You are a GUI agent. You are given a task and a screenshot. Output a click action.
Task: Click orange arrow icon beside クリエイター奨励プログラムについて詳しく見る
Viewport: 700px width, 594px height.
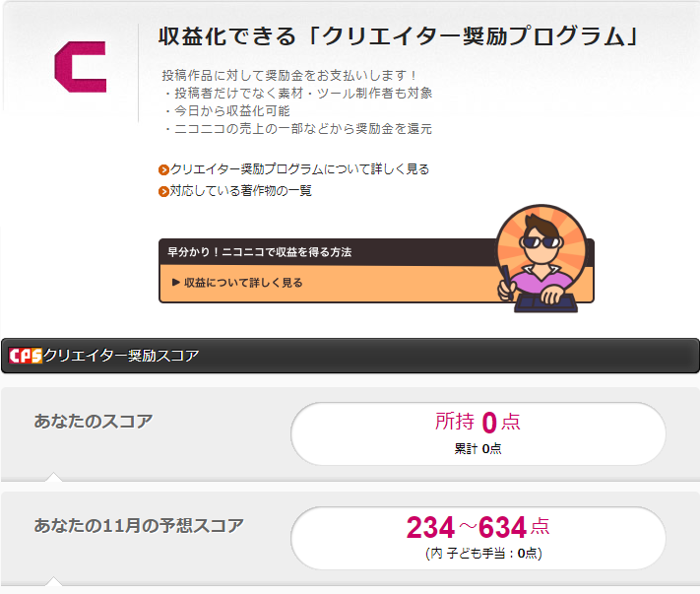pyautogui.click(x=163, y=169)
